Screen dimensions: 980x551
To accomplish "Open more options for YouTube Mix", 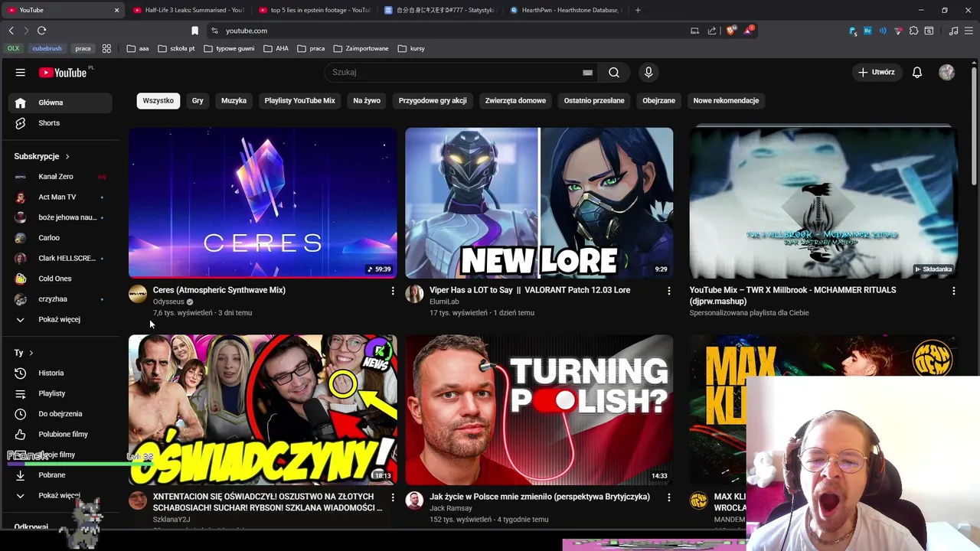I will point(953,291).
